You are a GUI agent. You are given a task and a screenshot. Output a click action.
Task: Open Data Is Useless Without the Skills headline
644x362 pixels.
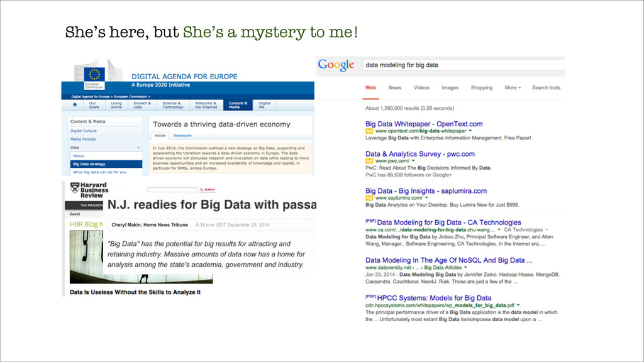click(135, 292)
